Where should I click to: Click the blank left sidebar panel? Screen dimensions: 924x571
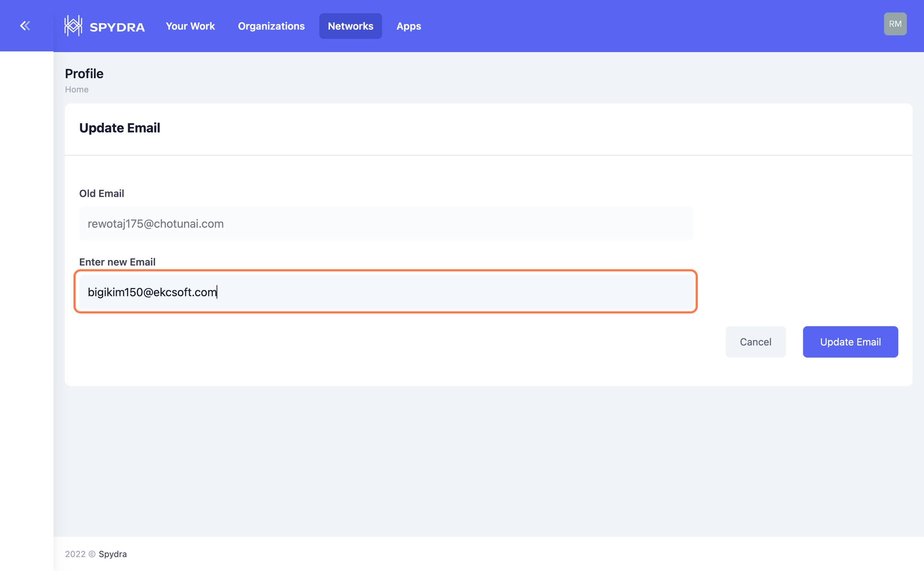point(26,281)
